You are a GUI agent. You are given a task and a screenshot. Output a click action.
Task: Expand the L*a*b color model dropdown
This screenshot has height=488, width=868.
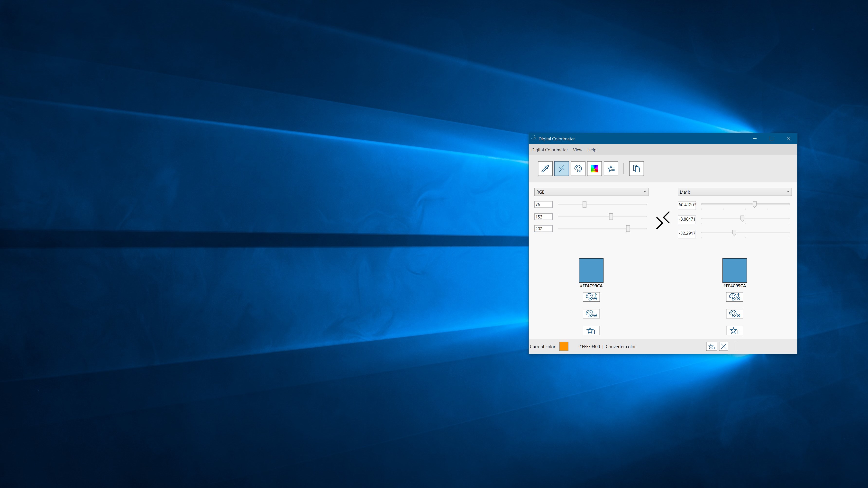tap(734, 192)
